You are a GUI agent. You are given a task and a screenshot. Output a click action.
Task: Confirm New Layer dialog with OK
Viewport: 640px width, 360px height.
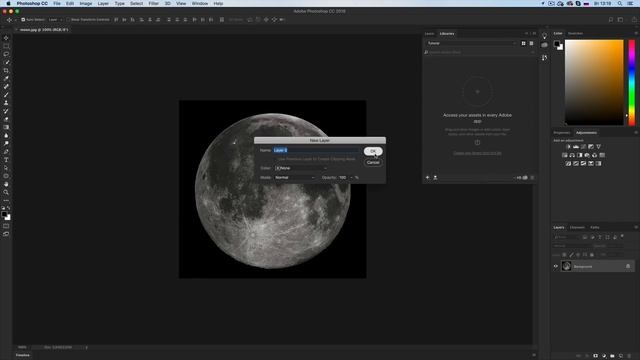[x=373, y=151]
